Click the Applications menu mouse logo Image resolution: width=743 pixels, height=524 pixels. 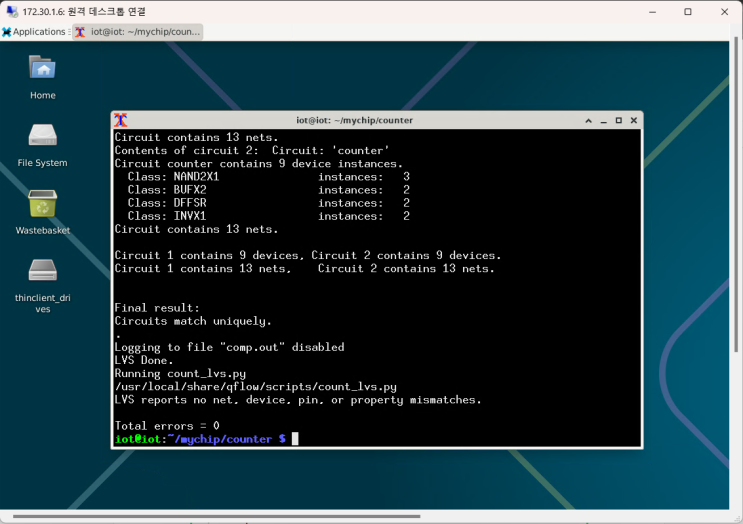point(7,32)
